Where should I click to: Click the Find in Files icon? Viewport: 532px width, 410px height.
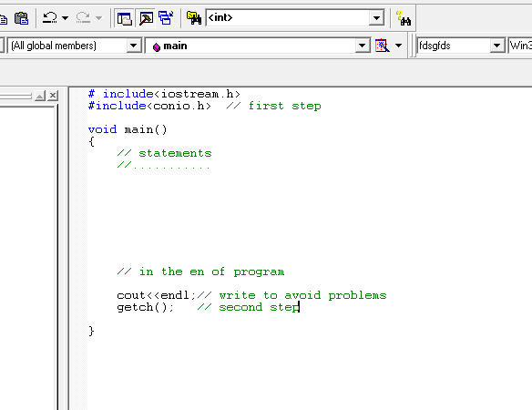coord(194,18)
